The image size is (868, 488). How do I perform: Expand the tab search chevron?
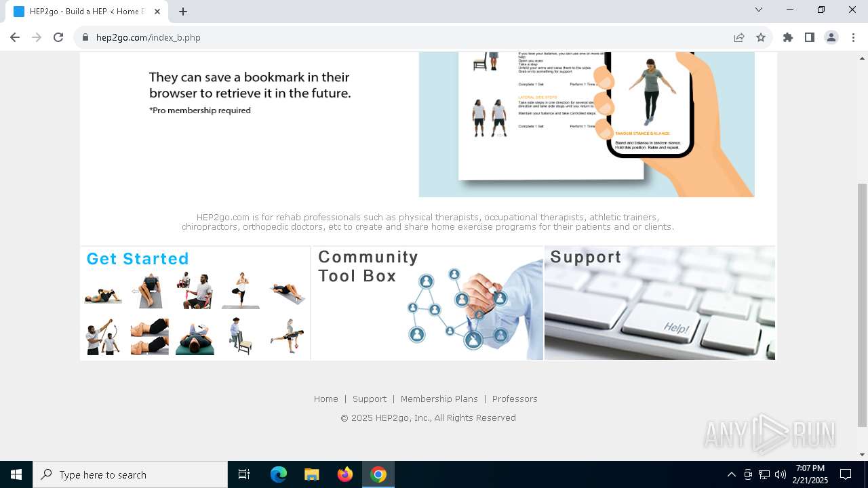[x=759, y=9]
